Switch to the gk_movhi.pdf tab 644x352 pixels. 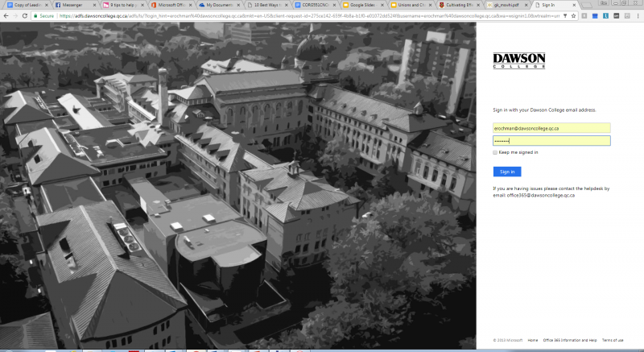[x=506, y=5]
